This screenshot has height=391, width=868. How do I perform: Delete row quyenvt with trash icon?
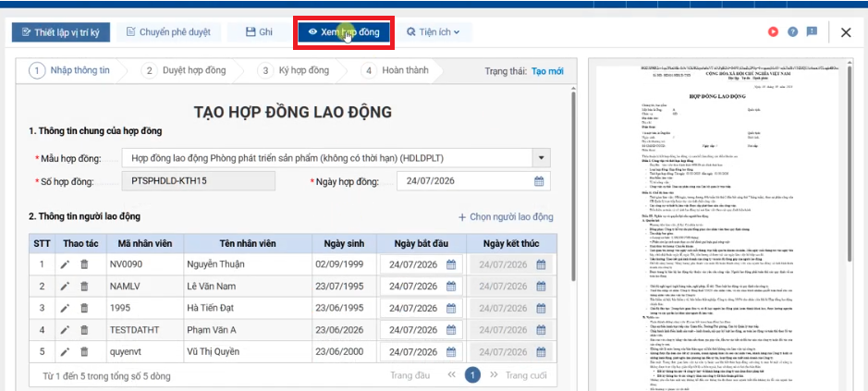(x=84, y=351)
